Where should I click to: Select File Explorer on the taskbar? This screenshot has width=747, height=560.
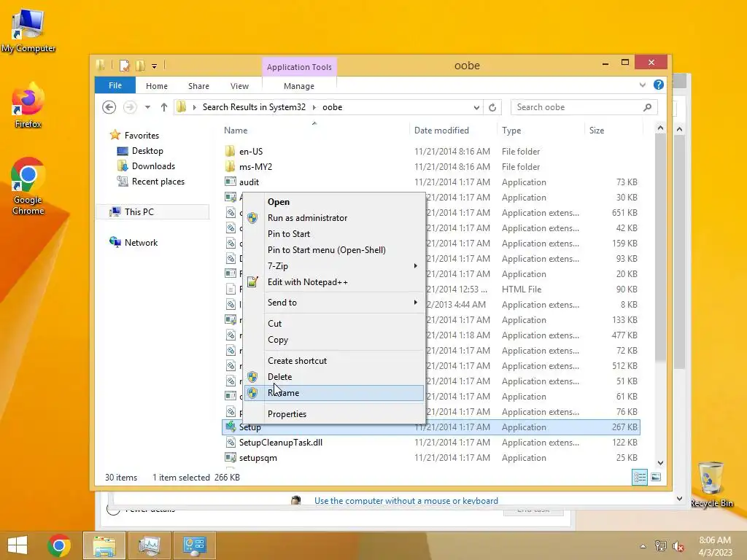104,545
